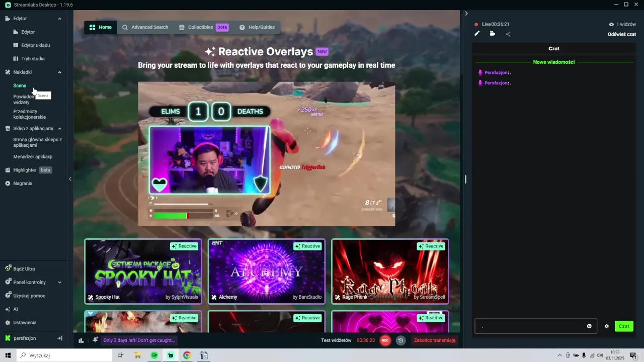Image resolution: width=644 pixels, height=362 pixels.
Task: Open Przedmioty kolekcjonerskie
Action: click(30, 114)
